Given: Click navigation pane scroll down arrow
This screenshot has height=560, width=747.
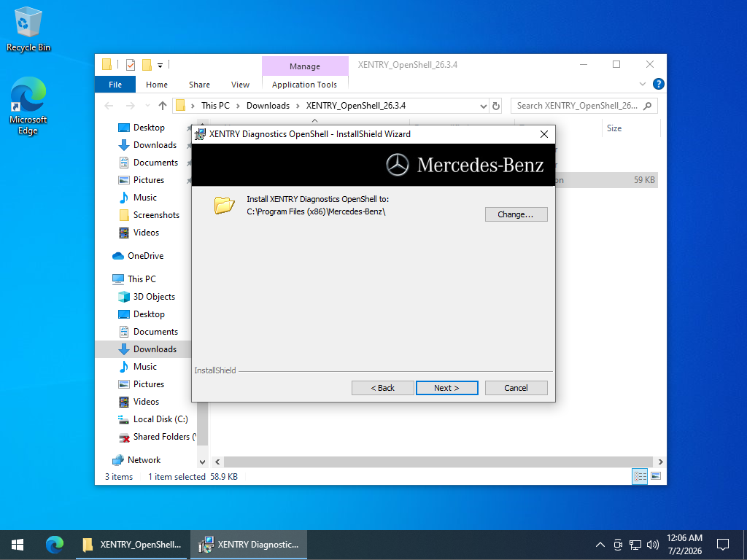Looking at the screenshot, I should pos(202,462).
